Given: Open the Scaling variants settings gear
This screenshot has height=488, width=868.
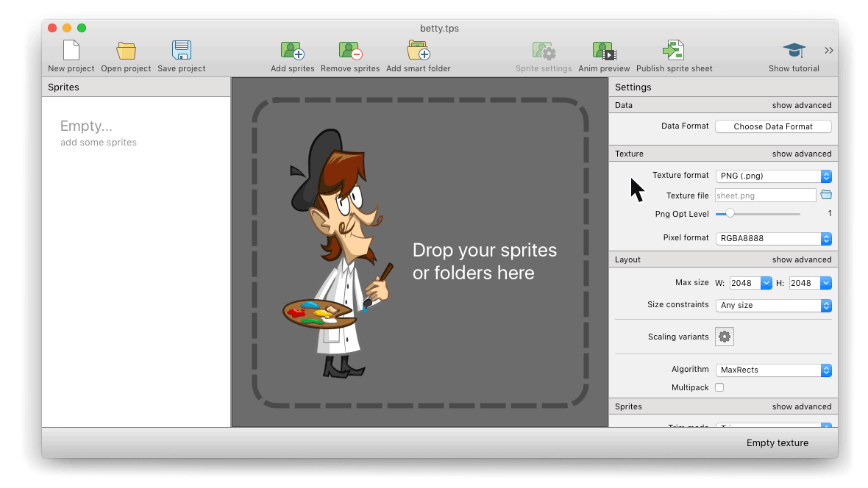Looking at the screenshot, I should tap(724, 336).
